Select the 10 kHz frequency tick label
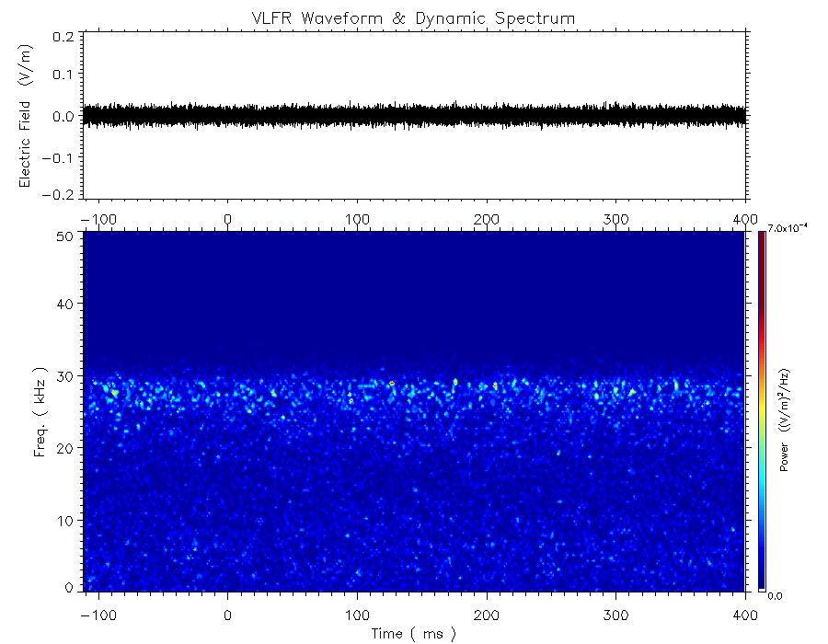Viewport: 828px width, 644px height. (x=63, y=521)
